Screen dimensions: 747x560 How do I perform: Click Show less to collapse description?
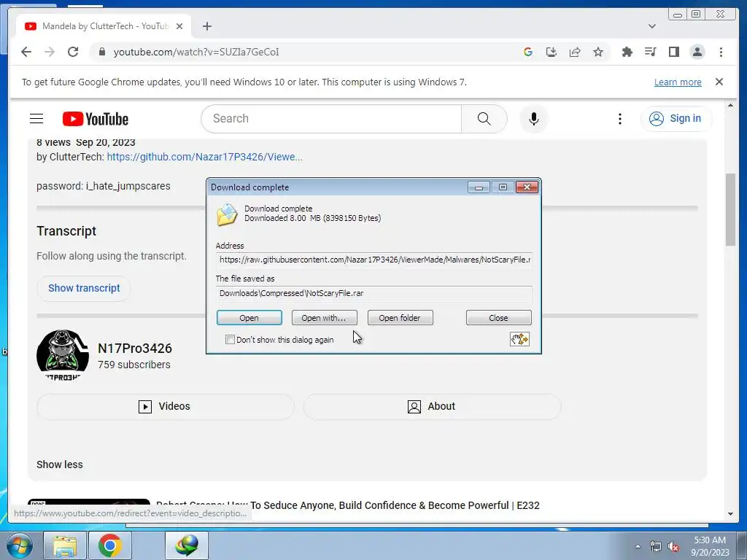[x=60, y=464]
